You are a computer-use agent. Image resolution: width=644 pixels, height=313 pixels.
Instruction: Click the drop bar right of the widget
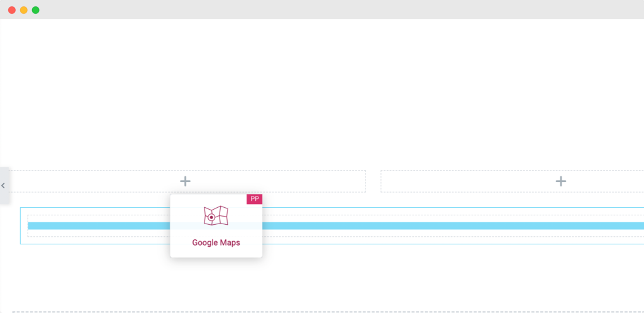pyautogui.click(x=453, y=226)
